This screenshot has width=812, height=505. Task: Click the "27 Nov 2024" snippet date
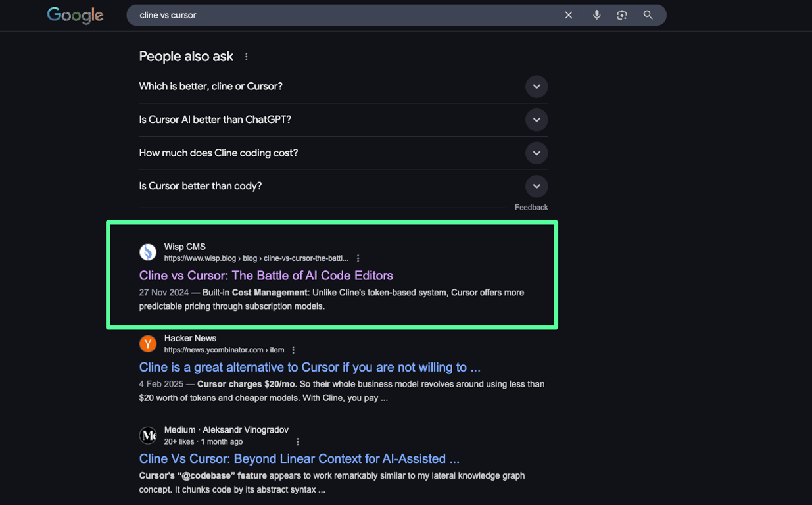click(164, 293)
